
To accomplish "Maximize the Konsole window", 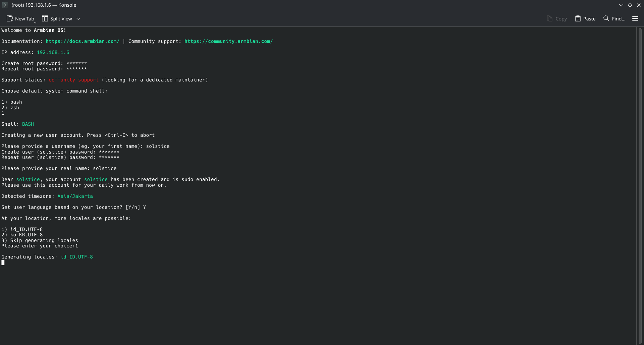I will click(x=630, y=5).
